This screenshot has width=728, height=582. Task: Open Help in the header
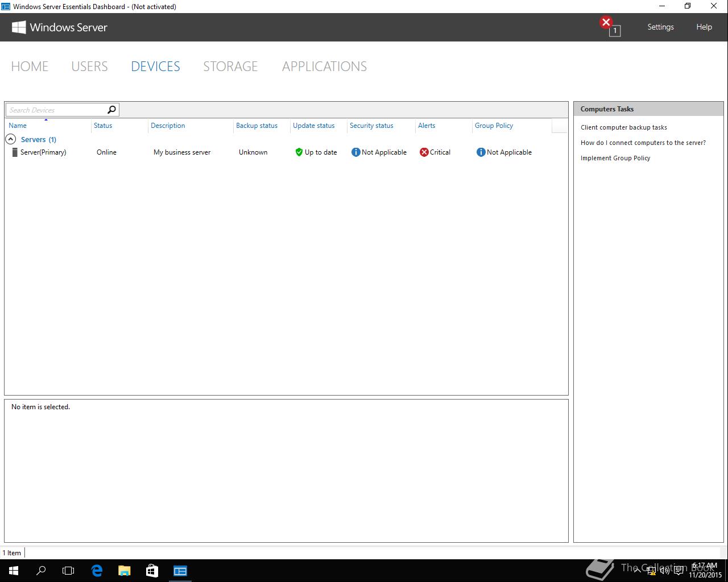tap(704, 27)
